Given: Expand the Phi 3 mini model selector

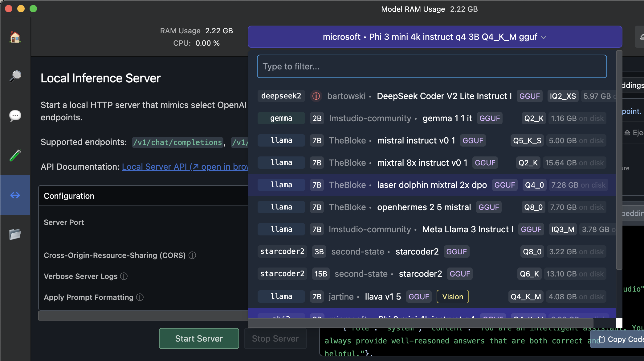Looking at the screenshot, I should tap(434, 37).
